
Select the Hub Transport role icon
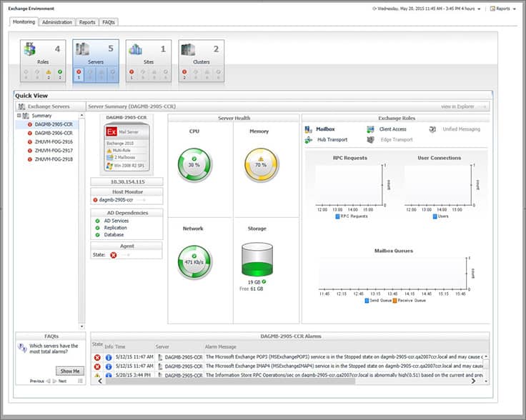pyautogui.click(x=309, y=140)
